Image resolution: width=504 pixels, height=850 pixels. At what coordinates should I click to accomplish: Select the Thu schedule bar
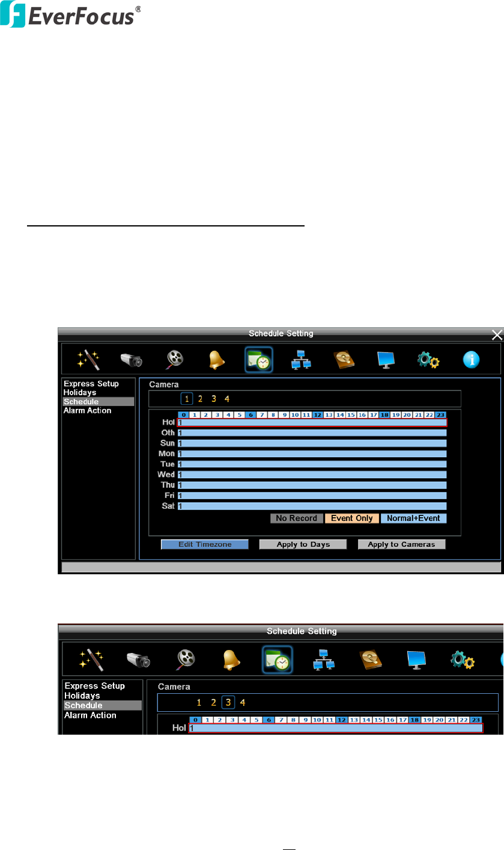click(x=312, y=485)
